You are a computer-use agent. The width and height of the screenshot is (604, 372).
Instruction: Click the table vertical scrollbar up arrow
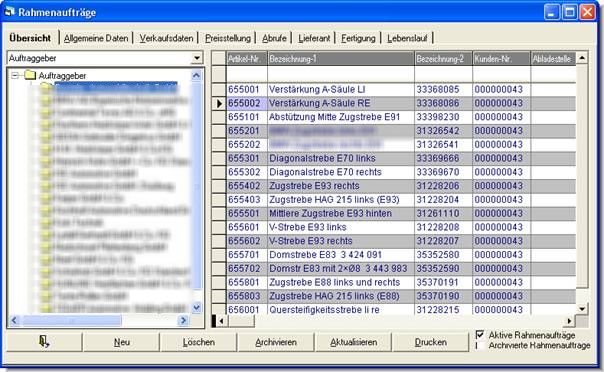[x=582, y=58]
